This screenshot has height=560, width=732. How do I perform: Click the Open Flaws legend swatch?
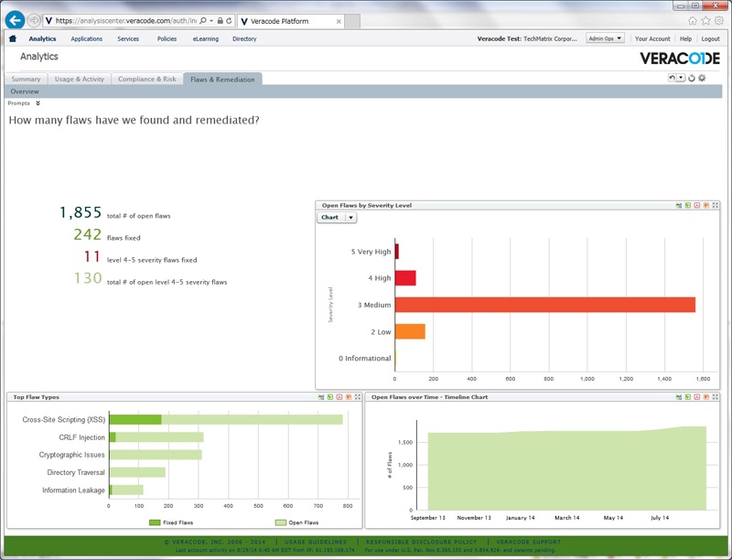point(281,522)
